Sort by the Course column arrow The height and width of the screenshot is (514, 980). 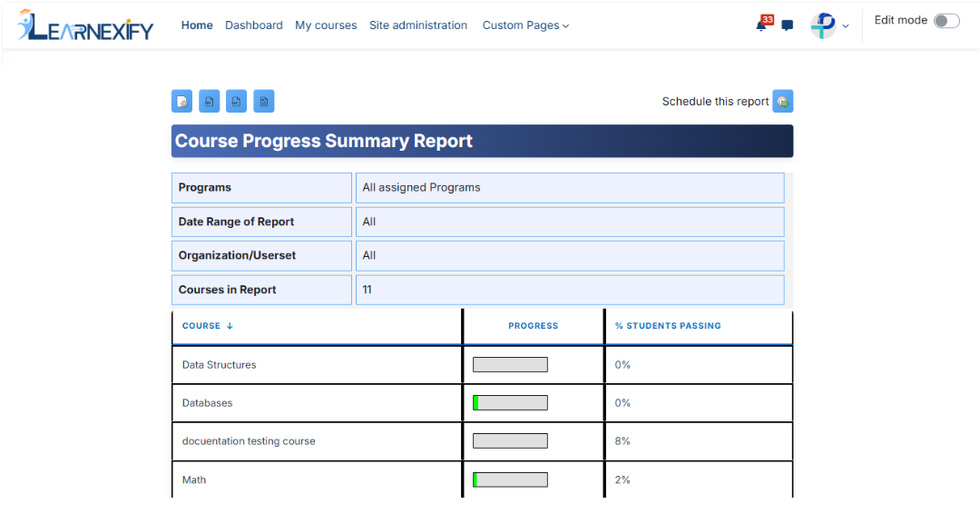[x=230, y=326]
